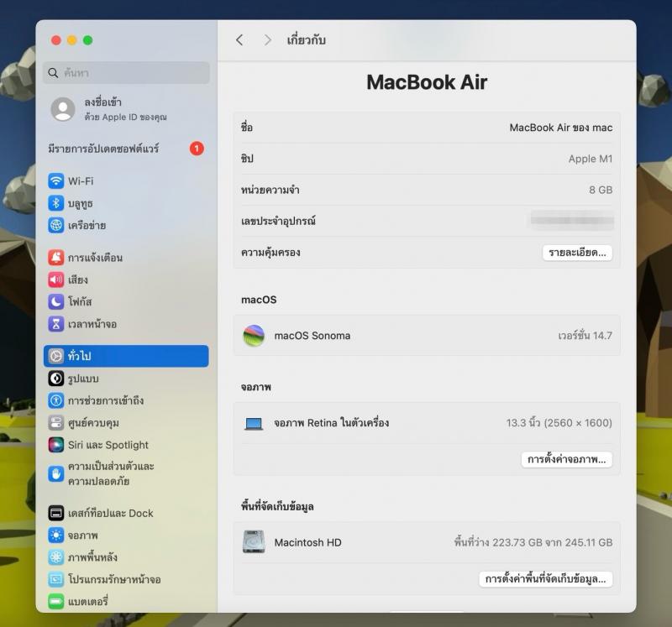Viewport: 672px width, 627px height.
Task: Open โฟกัส (Focus) settings
Action: pyautogui.click(x=126, y=301)
